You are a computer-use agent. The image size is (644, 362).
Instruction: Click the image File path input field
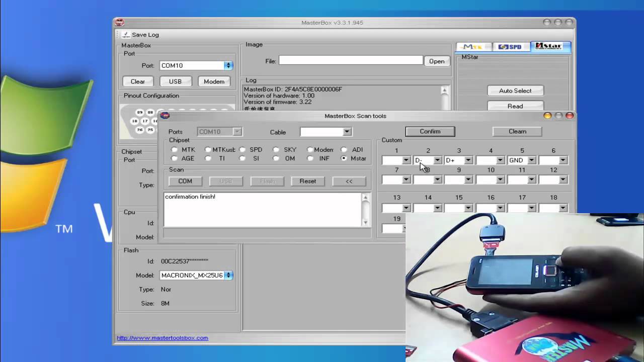(x=351, y=60)
